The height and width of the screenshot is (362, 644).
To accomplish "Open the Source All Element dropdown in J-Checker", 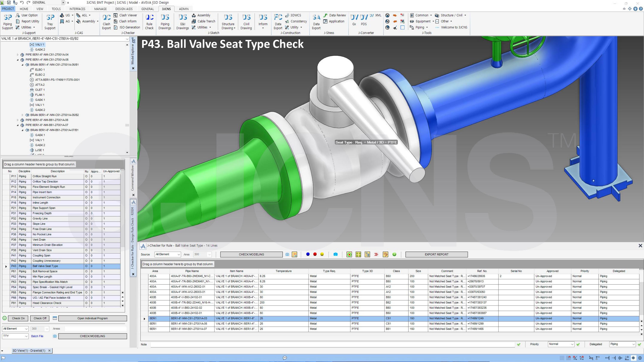I will 167,254.
